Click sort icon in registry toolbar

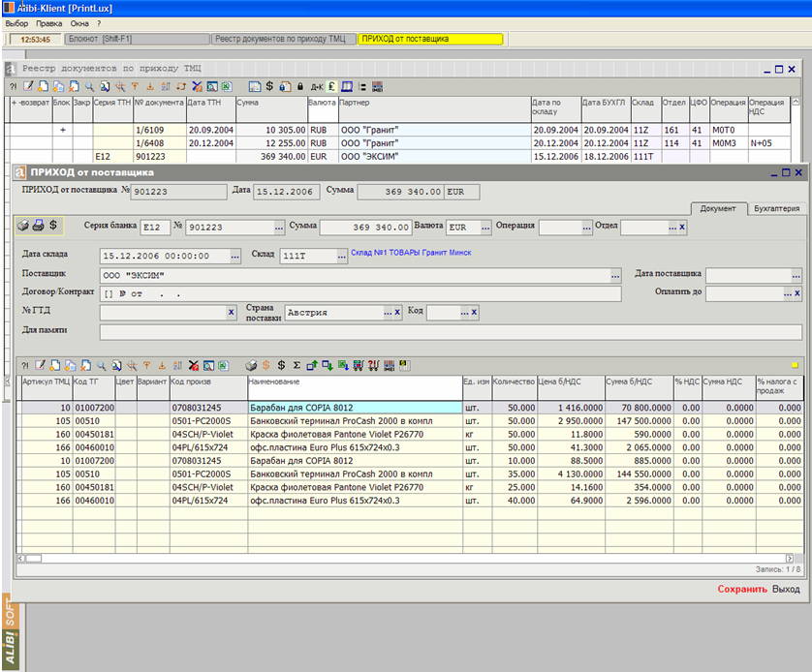pyautogui.click(x=165, y=86)
